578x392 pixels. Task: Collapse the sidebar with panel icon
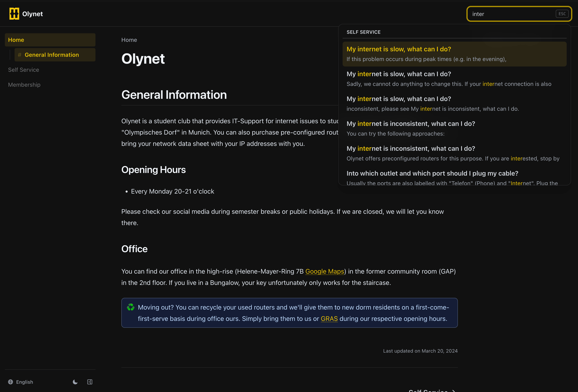pyautogui.click(x=90, y=382)
